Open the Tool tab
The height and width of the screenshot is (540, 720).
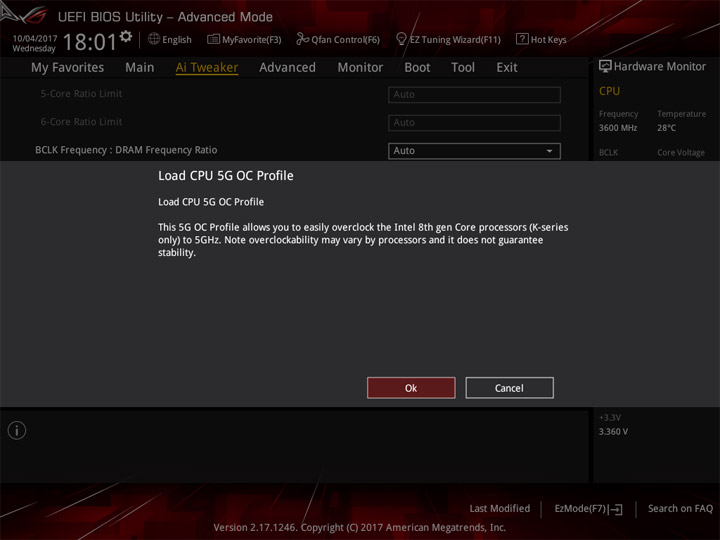tap(463, 68)
